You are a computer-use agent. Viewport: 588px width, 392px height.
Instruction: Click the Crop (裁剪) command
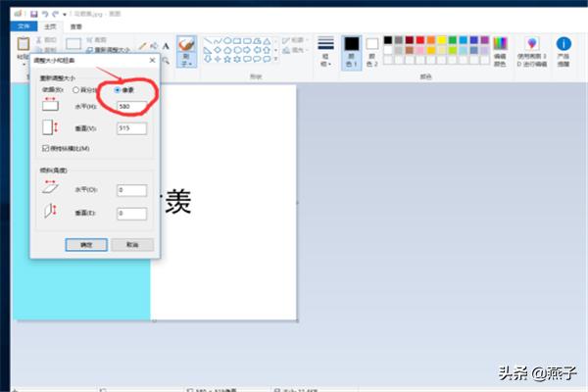tap(97, 40)
